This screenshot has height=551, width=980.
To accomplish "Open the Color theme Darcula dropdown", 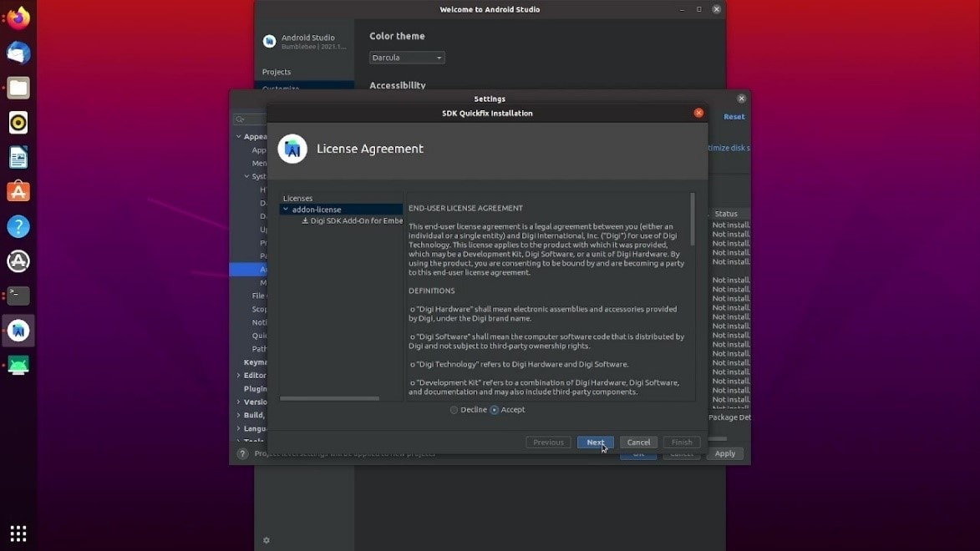I will click(407, 58).
